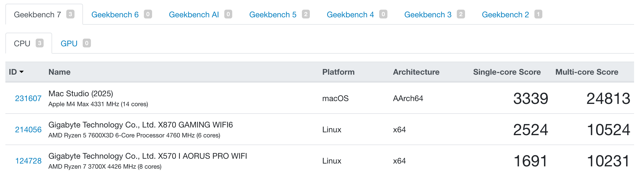644x180 pixels.
Task: Click the count badge on GPU tab
Action: tap(87, 43)
